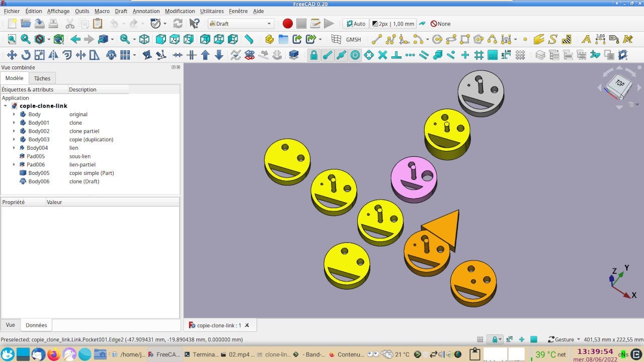Screen dimensions: 644x362
Task: Expand the Body002 tree node
Action: pyautogui.click(x=14, y=131)
